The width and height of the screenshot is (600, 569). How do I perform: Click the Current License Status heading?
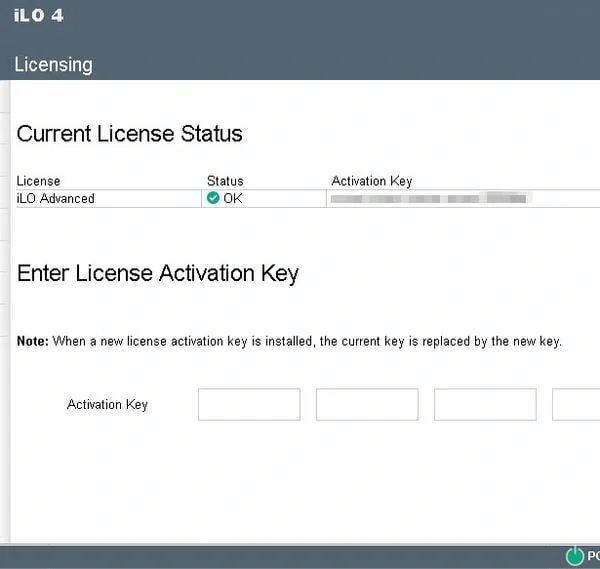(130, 134)
